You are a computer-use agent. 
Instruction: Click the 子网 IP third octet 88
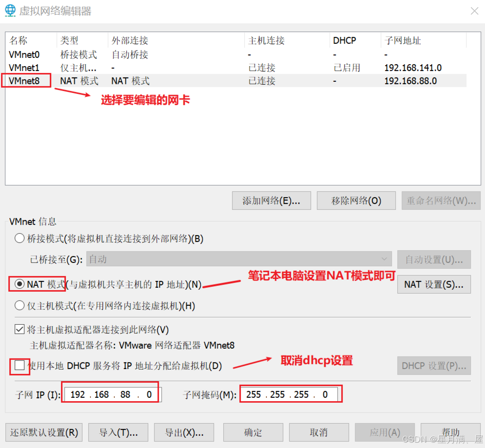(x=125, y=394)
